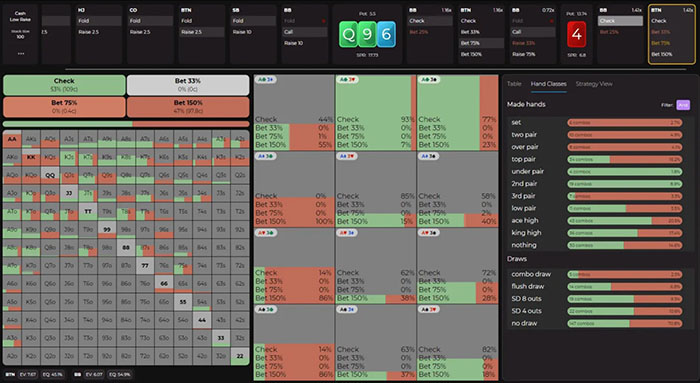
Task: Switch to the Table tab
Action: click(514, 84)
